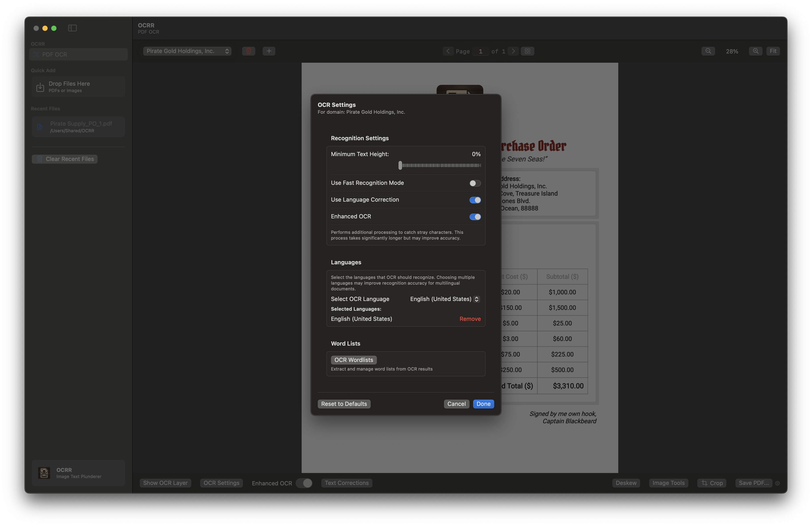812x526 pixels.
Task: Click the OCR Wordlists button
Action: coord(353,360)
